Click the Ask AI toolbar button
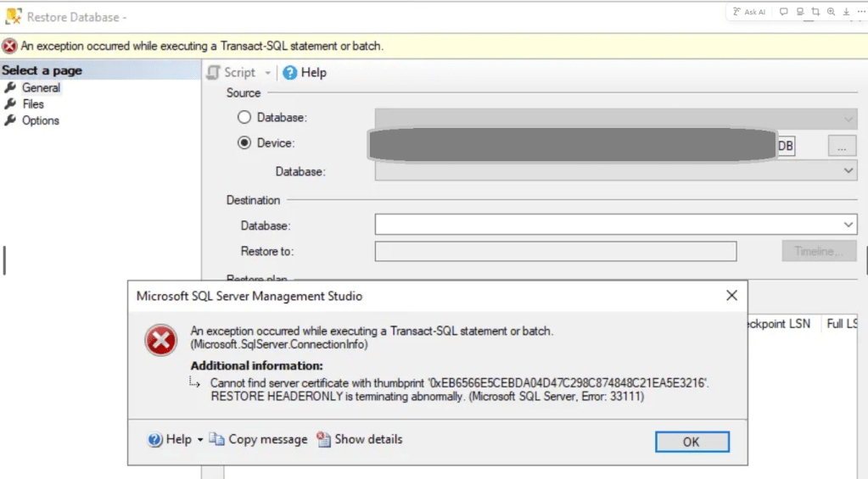 (x=748, y=12)
